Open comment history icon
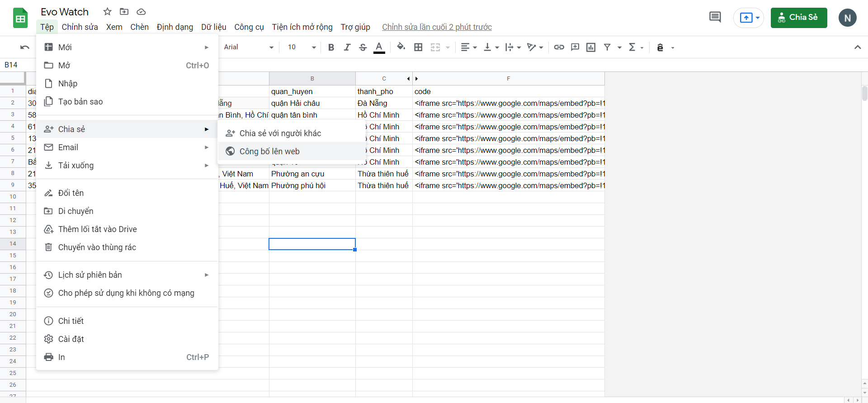Viewport: 868px width, 403px height. point(715,18)
